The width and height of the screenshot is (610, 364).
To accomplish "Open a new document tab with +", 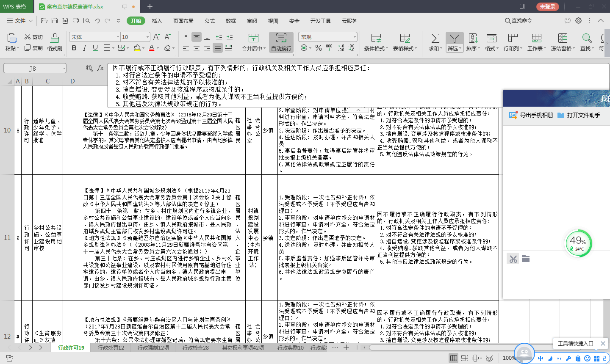I will point(150,6).
